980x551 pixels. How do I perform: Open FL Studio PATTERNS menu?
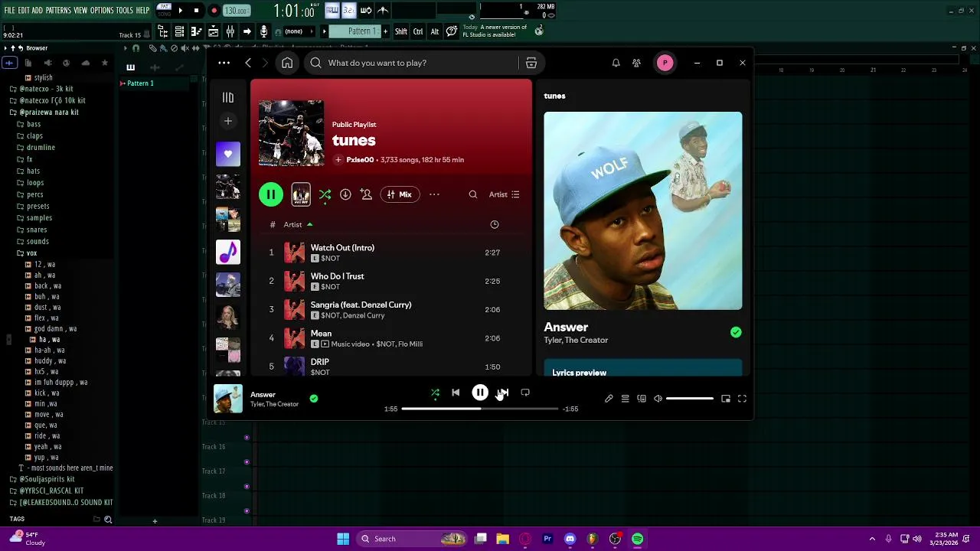[58, 11]
